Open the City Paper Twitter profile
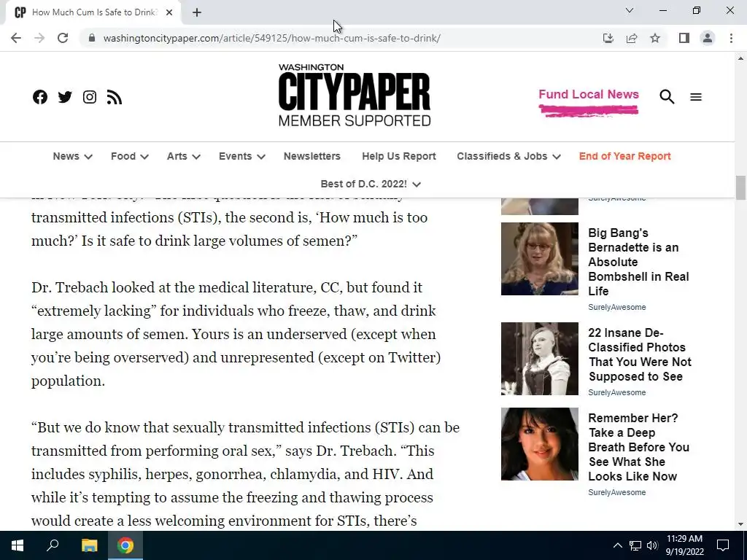 point(65,97)
